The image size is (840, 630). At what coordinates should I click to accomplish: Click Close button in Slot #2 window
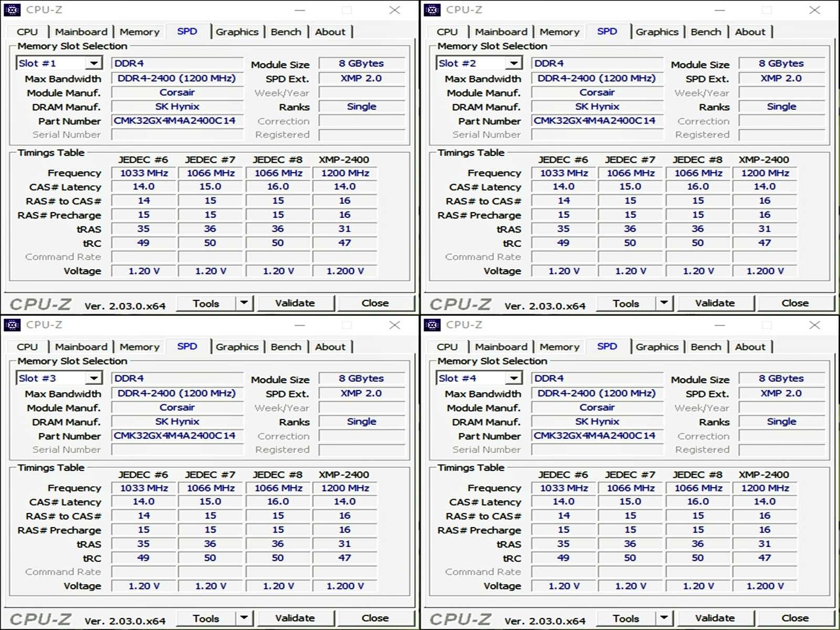[795, 303]
